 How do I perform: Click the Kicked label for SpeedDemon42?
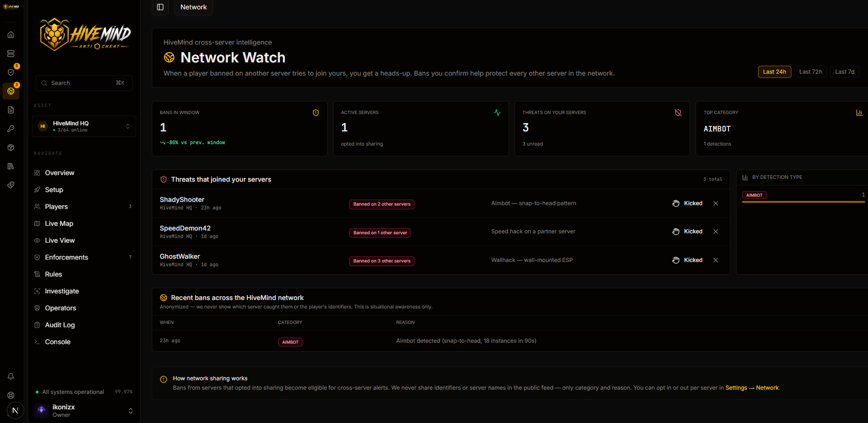(693, 231)
